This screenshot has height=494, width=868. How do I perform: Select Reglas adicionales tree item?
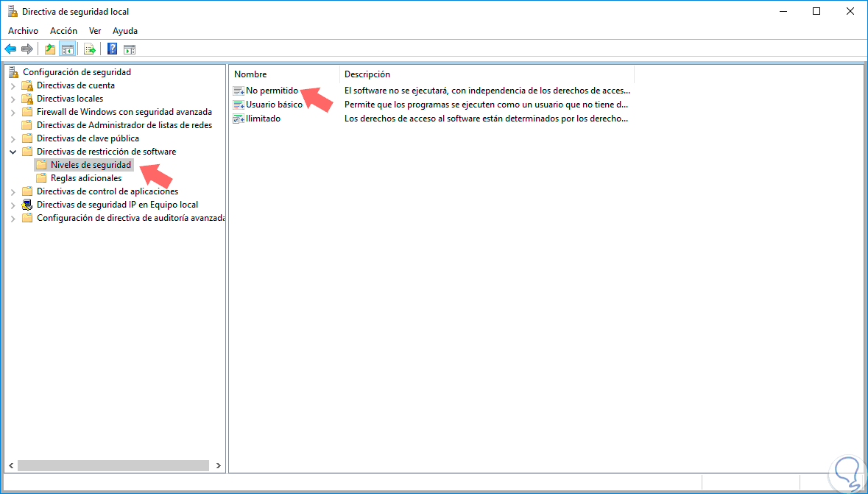pos(86,178)
